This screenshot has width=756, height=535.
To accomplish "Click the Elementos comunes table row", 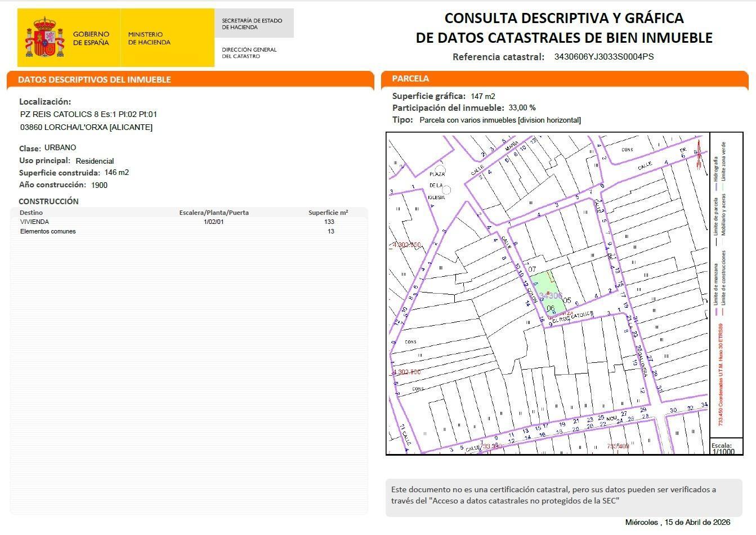I will tap(48, 231).
